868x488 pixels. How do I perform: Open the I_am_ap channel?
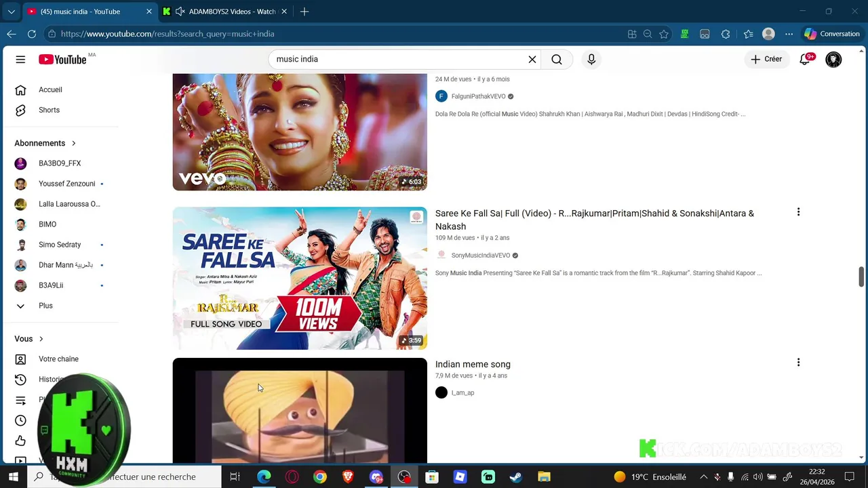tap(462, 392)
